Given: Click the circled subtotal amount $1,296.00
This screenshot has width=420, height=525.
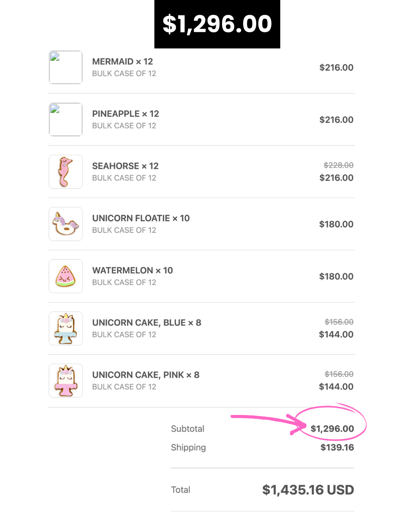Looking at the screenshot, I should (x=332, y=429).
